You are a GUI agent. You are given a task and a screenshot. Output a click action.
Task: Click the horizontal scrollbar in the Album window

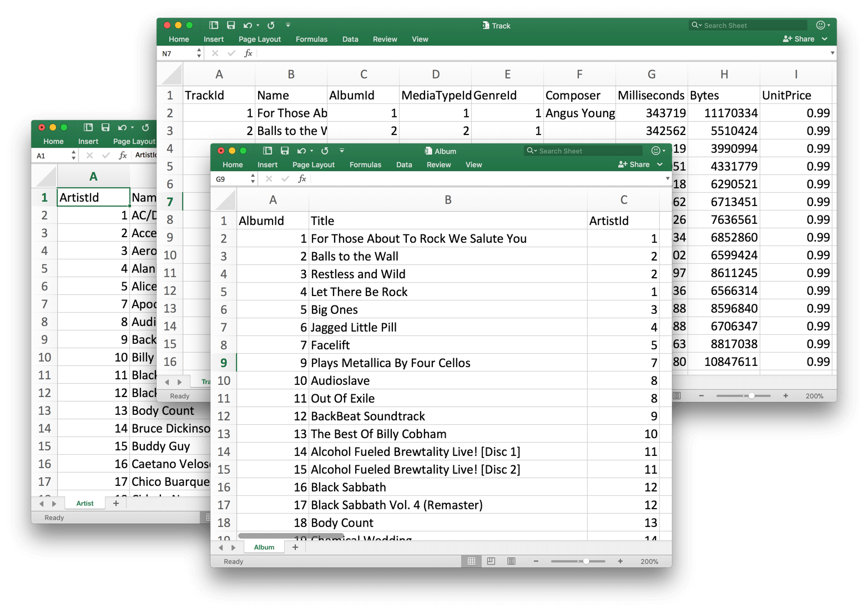tap(291, 536)
